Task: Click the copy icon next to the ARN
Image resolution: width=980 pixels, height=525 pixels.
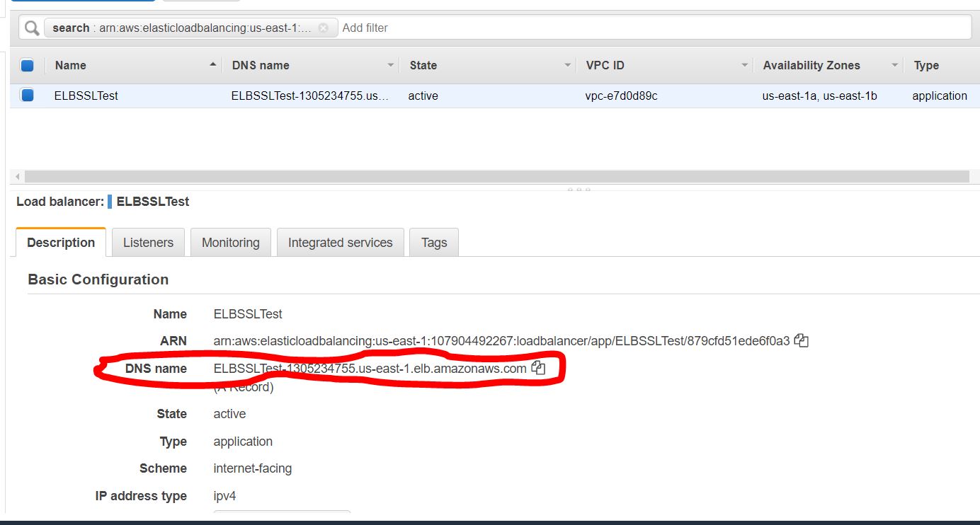Action: [x=801, y=340]
